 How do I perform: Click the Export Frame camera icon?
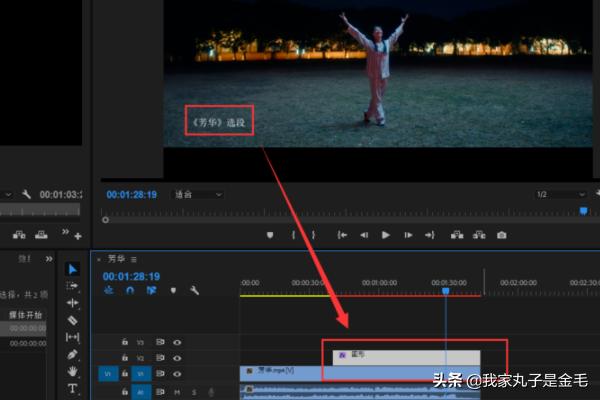click(x=501, y=235)
